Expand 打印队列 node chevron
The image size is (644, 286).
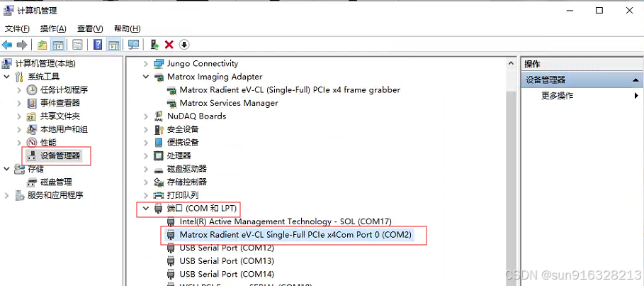145,195
